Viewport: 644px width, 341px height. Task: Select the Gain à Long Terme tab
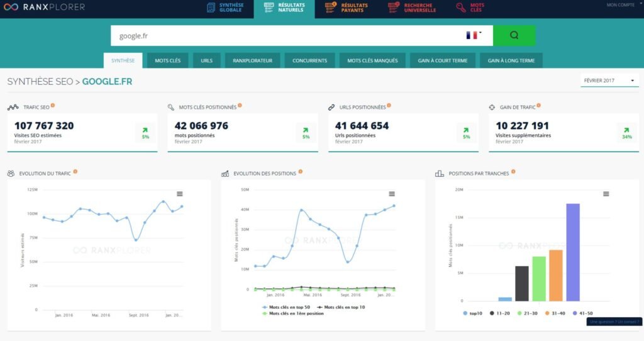point(511,60)
